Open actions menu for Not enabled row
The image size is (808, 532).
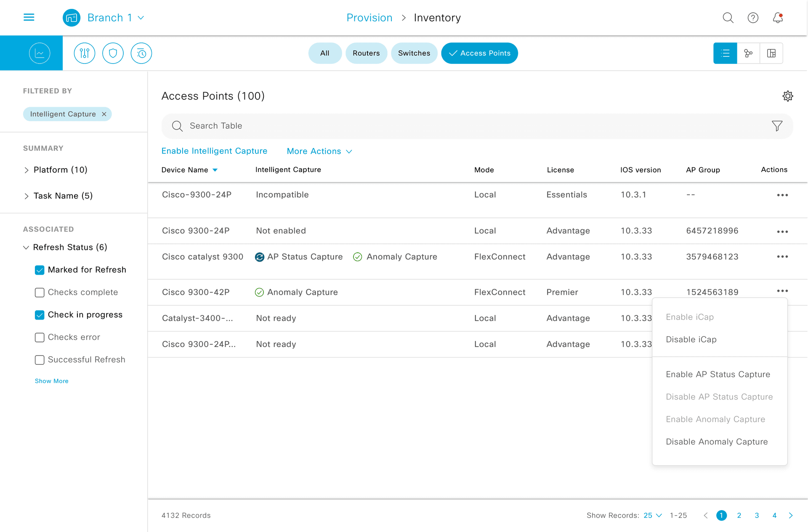click(x=782, y=232)
